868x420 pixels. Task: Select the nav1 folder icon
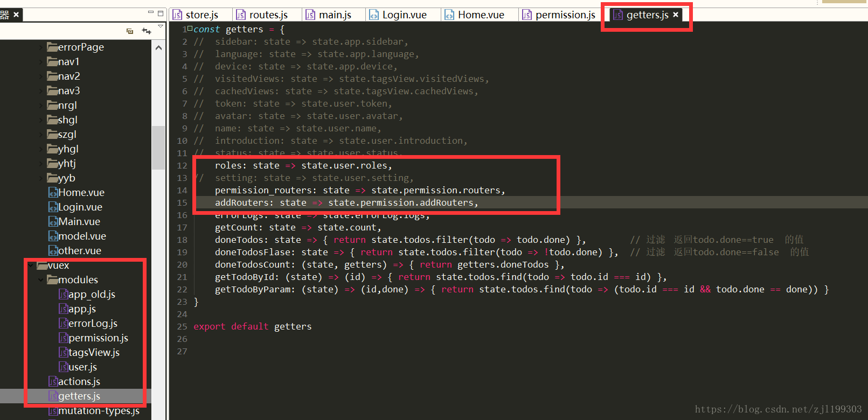coord(52,61)
